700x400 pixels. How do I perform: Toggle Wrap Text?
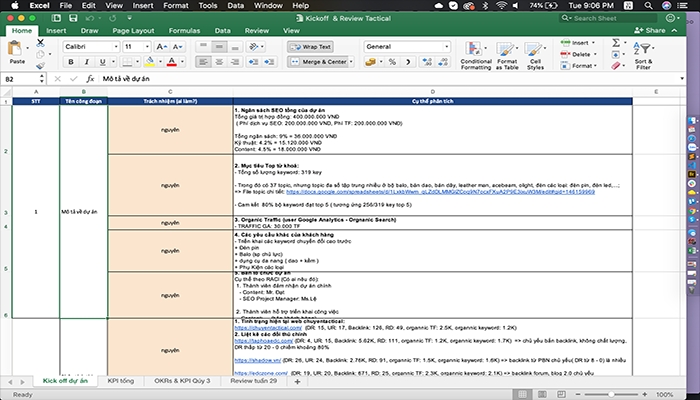[x=310, y=46]
